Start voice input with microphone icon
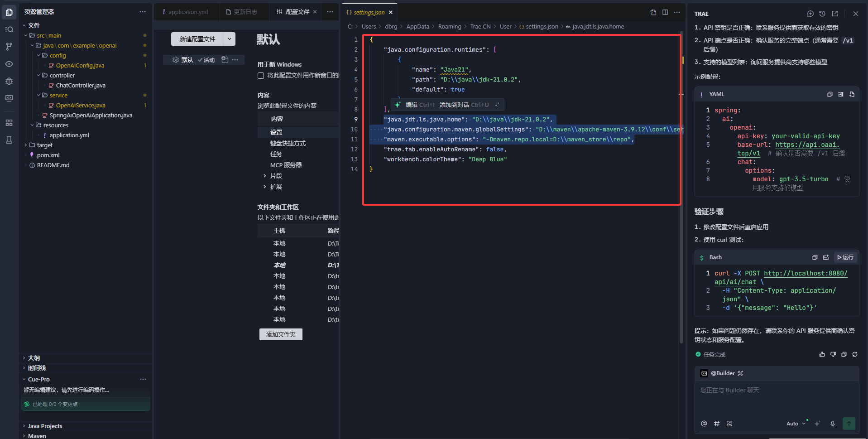Image resolution: width=868 pixels, height=439 pixels. (x=833, y=424)
